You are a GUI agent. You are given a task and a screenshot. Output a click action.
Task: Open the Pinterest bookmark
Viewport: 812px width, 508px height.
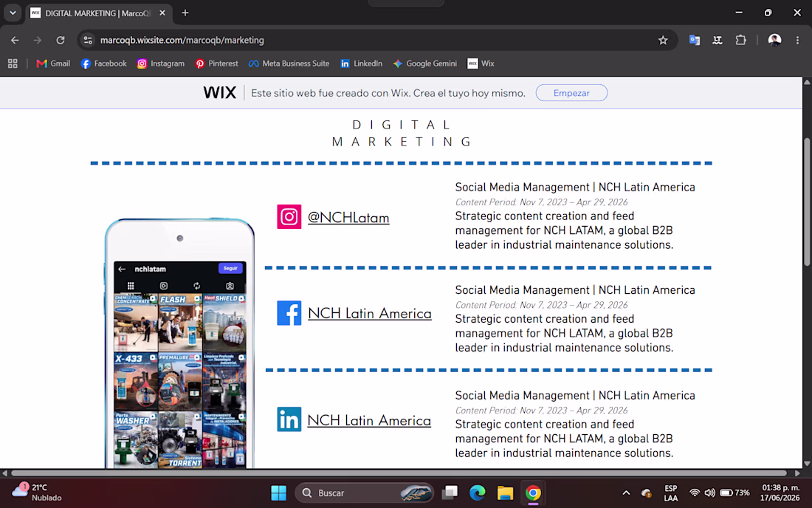(216, 63)
